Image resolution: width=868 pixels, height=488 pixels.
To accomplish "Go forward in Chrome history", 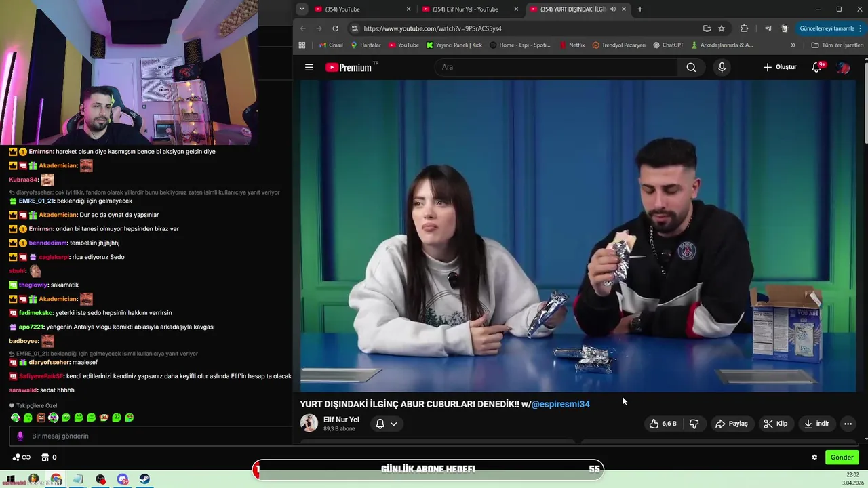I will pyautogui.click(x=319, y=28).
